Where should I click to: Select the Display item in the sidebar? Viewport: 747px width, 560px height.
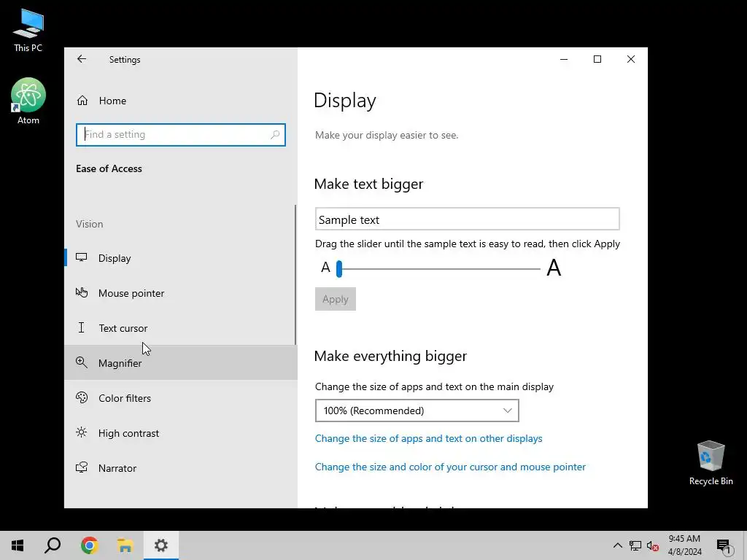pos(181,257)
